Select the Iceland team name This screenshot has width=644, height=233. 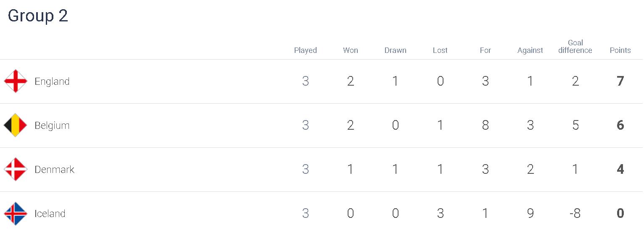point(50,214)
